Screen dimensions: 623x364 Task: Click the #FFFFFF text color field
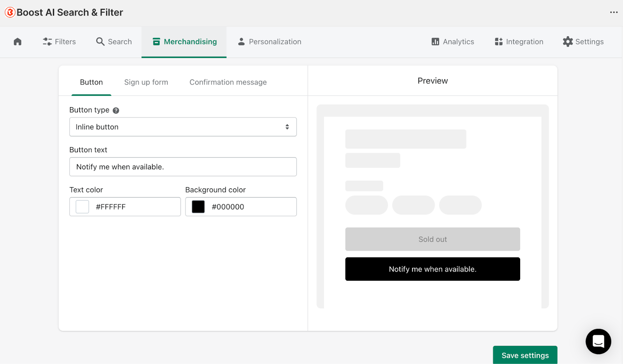click(125, 207)
